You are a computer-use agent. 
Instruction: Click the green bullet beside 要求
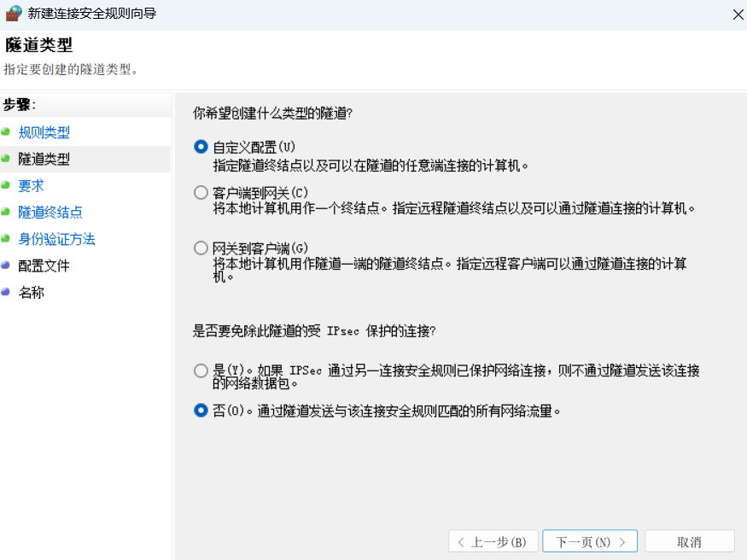pos(6,184)
